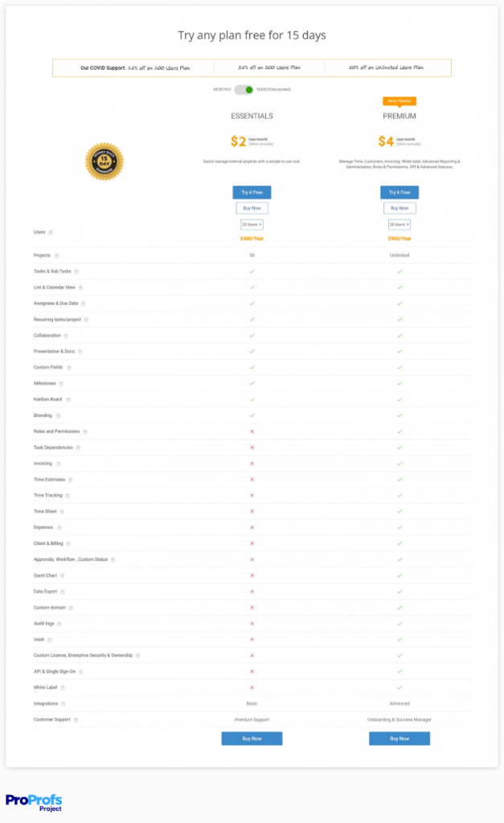
Task: Click the question icon next to White Label
Action: [63, 687]
